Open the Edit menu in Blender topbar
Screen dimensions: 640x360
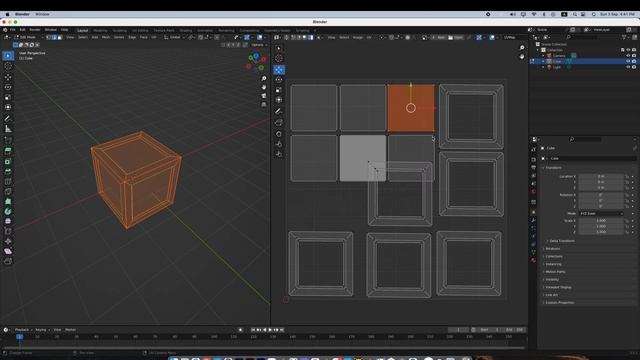pos(22,30)
